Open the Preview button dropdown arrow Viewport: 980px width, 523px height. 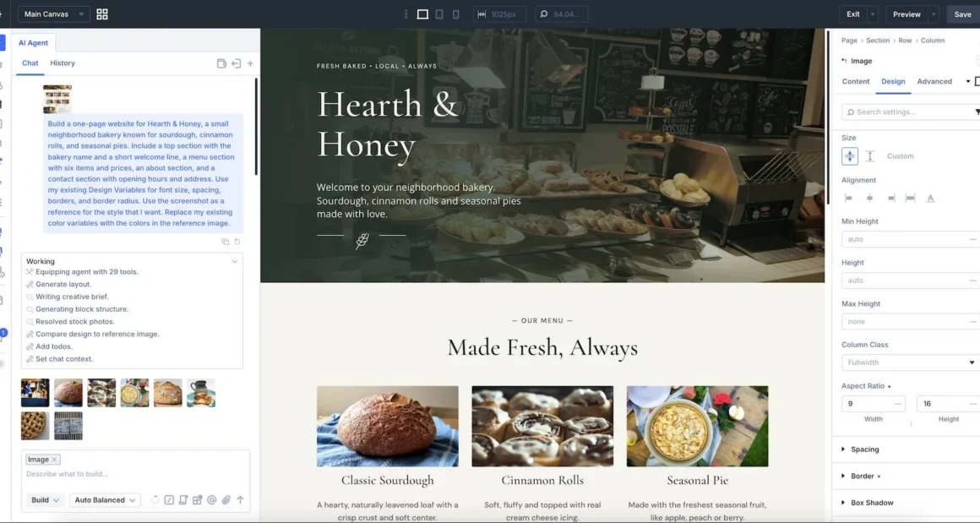pos(934,14)
